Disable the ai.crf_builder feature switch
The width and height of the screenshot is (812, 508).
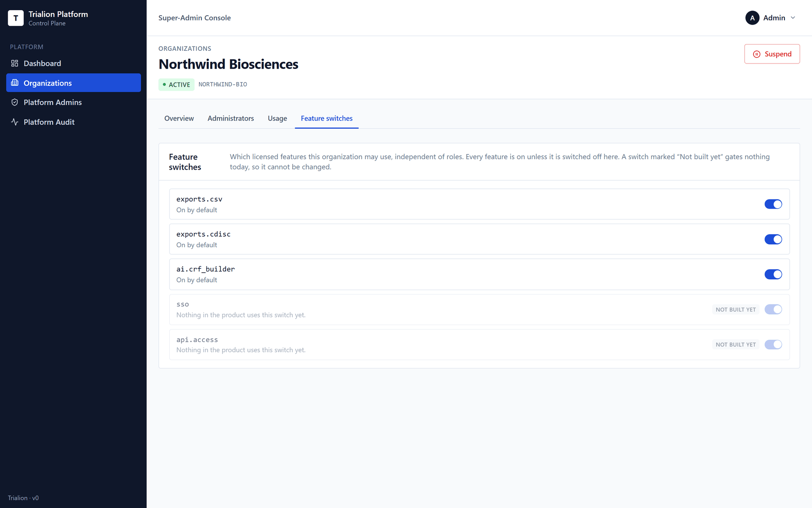click(773, 274)
